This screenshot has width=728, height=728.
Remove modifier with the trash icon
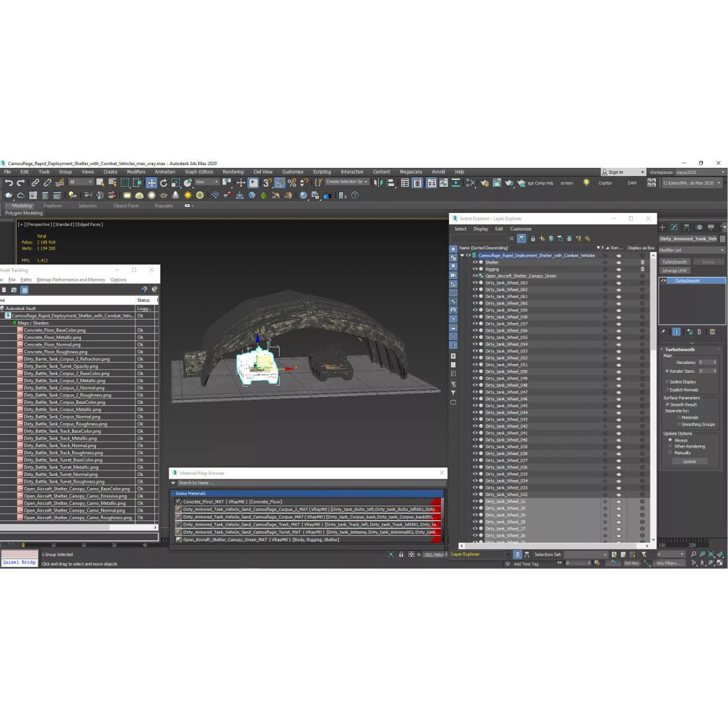(x=699, y=332)
